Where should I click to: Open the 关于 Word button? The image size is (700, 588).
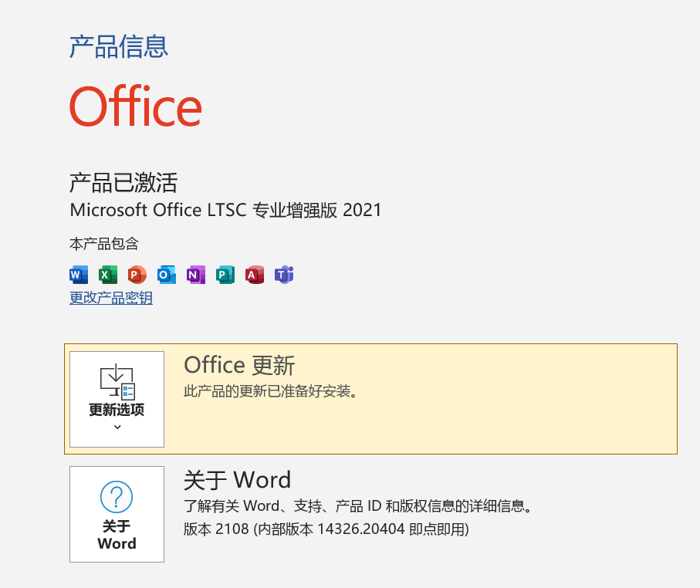point(117,515)
